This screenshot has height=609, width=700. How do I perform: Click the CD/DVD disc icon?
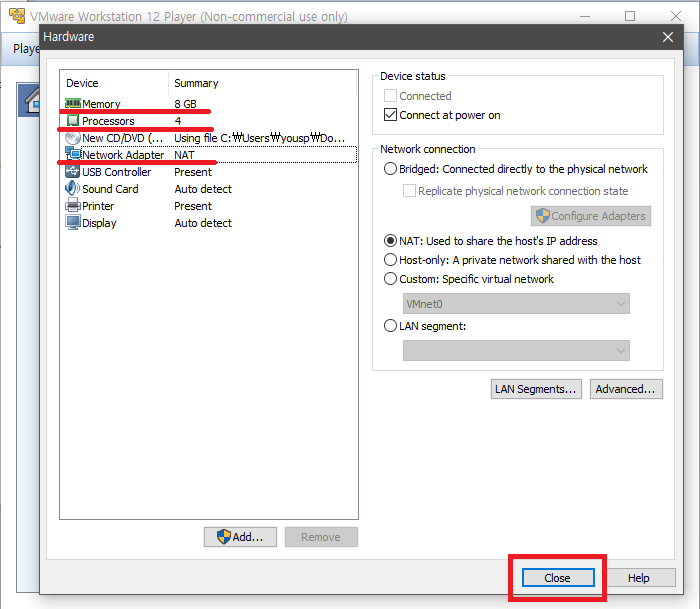[73, 138]
